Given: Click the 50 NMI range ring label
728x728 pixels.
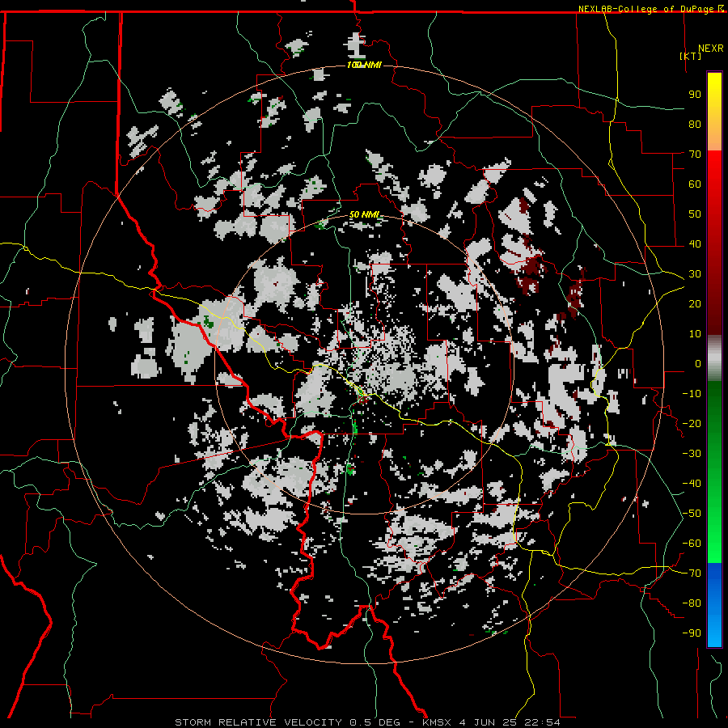Looking at the screenshot, I should [x=364, y=214].
